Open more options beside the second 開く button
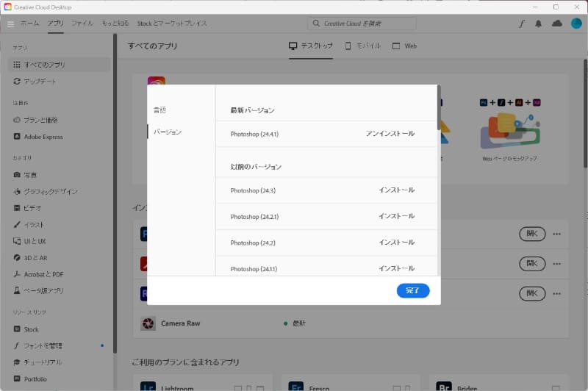Screen dimensions: 588x391 point(557,264)
